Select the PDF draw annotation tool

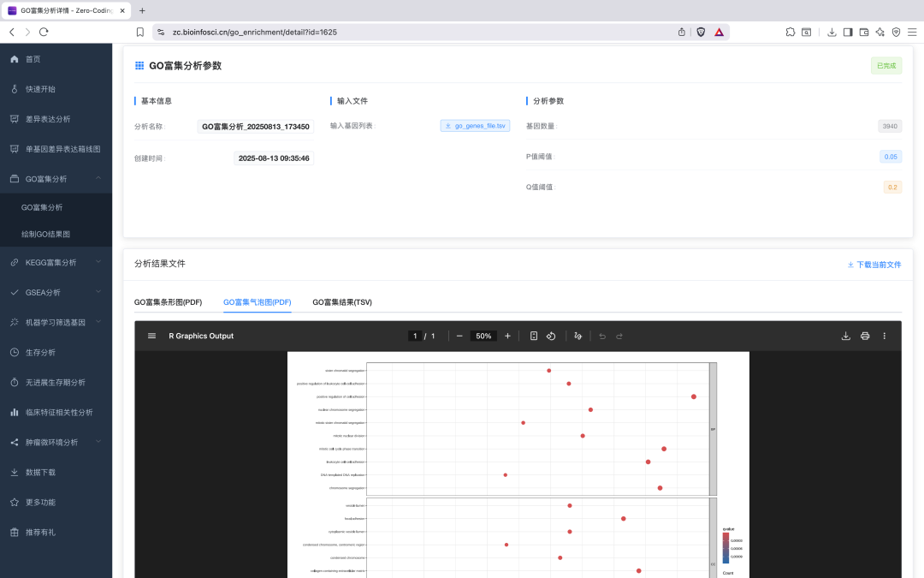[x=578, y=336]
